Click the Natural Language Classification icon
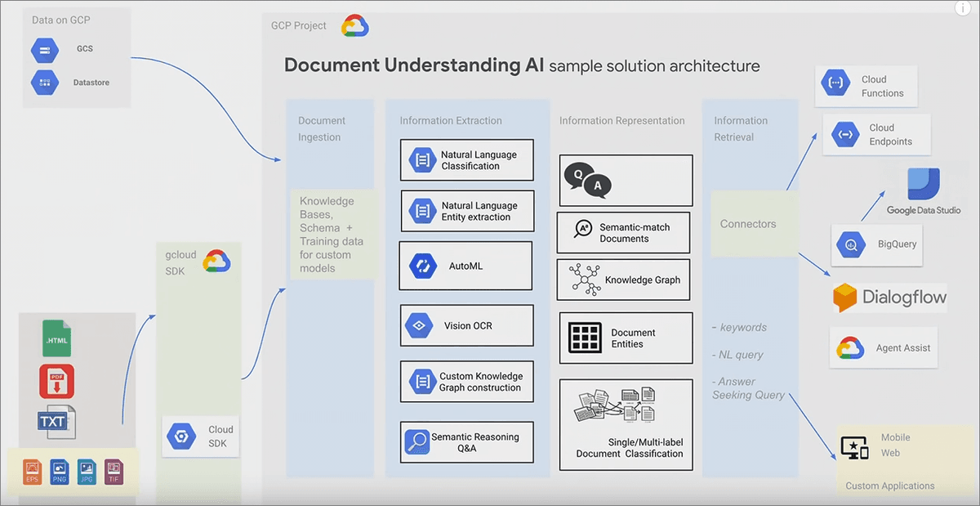Screen dimensions: 980x506 [422, 159]
